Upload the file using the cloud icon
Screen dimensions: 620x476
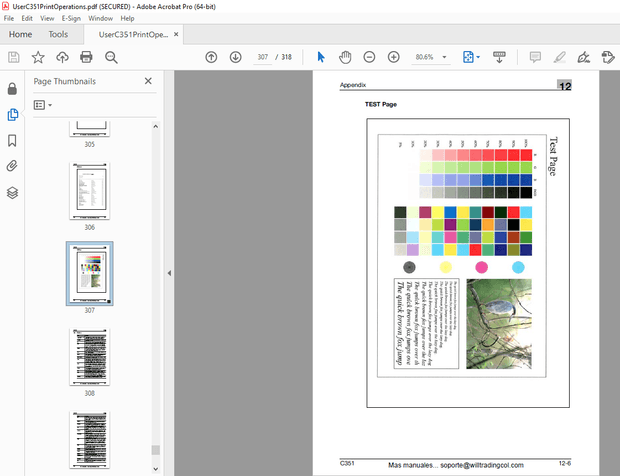point(62,57)
